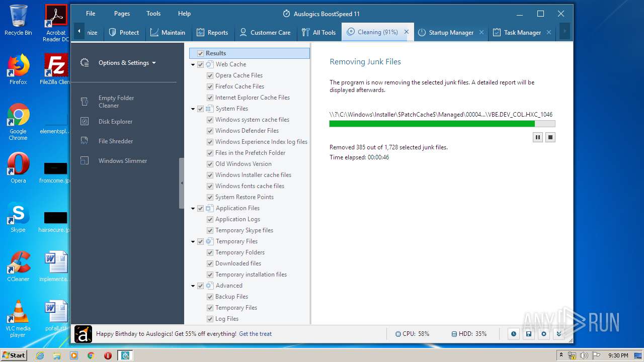The height and width of the screenshot is (362, 644).
Task: Collapse the Application Files group
Action: [193, 208]
